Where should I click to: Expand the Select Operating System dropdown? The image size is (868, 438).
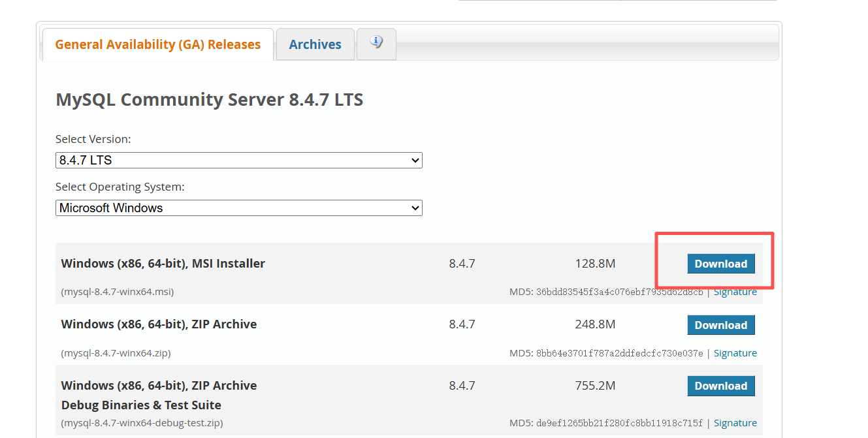[x=238, y=208]
